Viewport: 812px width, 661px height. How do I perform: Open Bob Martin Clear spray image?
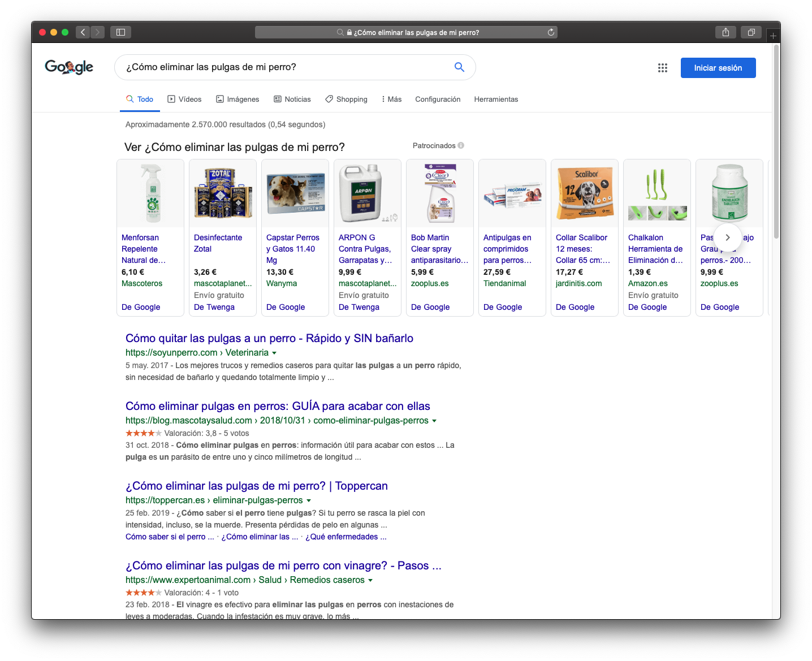click(x=440, y=193)
